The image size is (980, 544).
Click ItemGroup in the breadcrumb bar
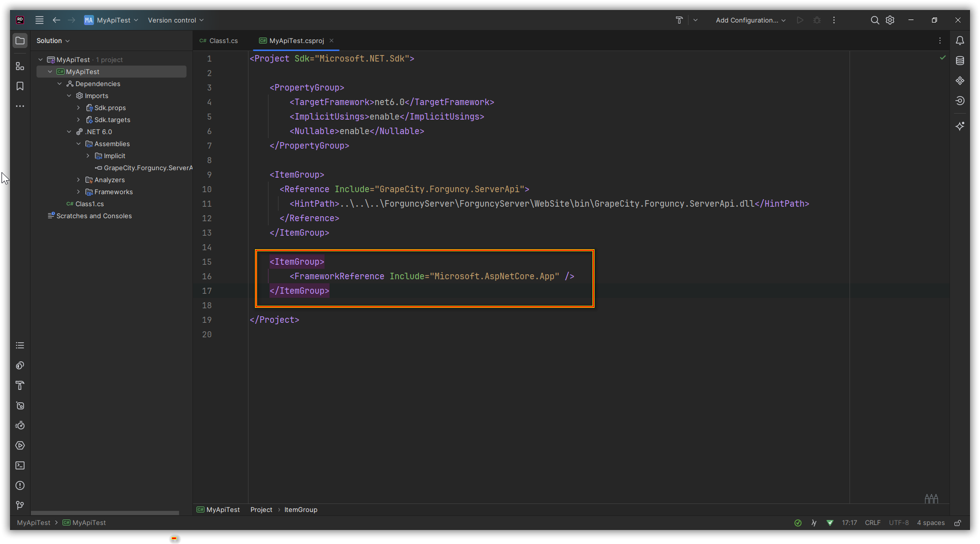click(x=300, y=509)
